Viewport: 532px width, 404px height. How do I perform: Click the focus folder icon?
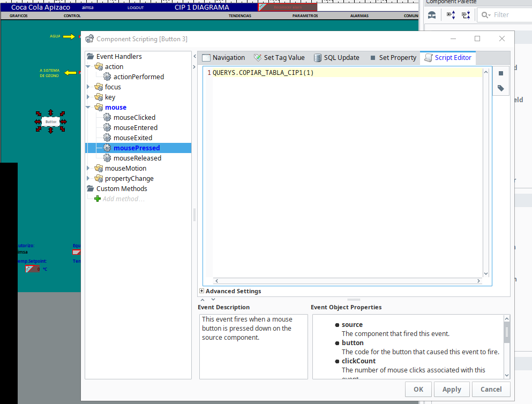tap(99, 87)
